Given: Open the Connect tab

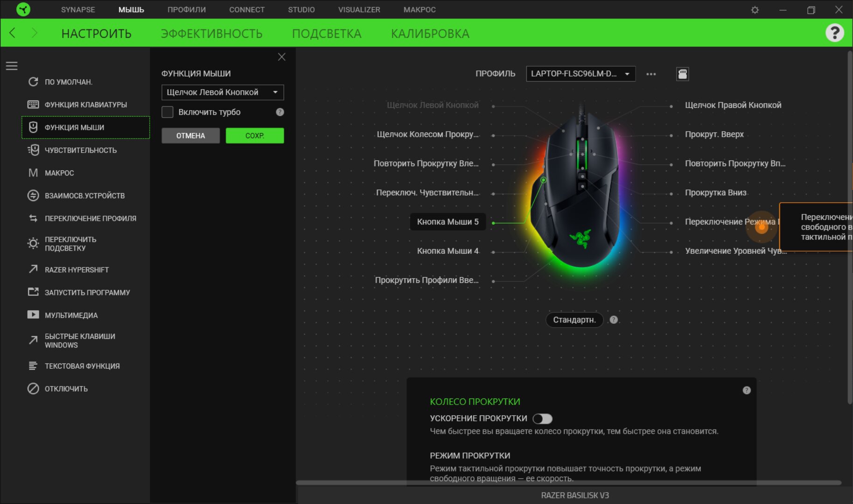Looking at the screenshot, I should [247, 9].
